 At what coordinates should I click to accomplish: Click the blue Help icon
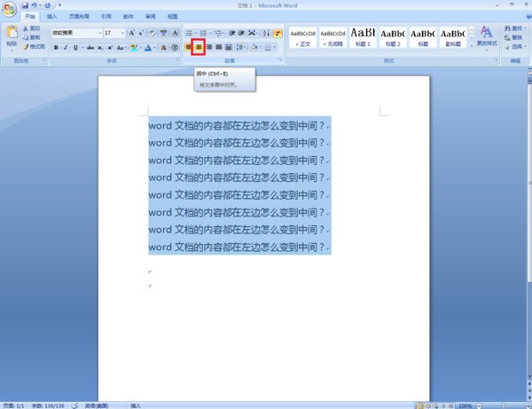[529, 16]
